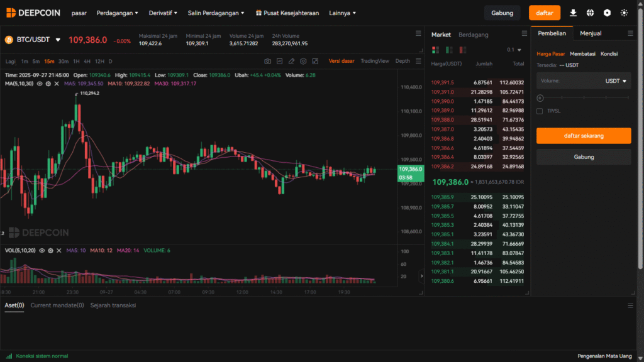Open the chart type selection icon
The image size is (644, 362).
[x=280, y=61]
